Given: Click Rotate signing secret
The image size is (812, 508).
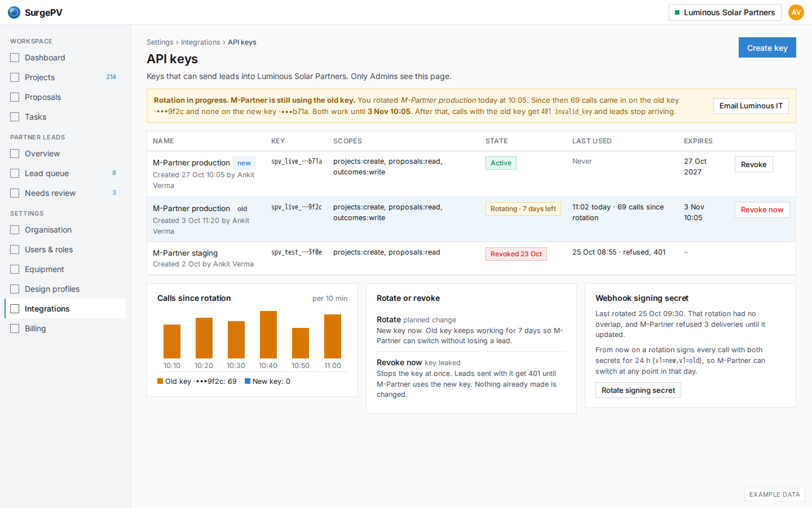Looking at the screenshot, I should pos(638,390).
